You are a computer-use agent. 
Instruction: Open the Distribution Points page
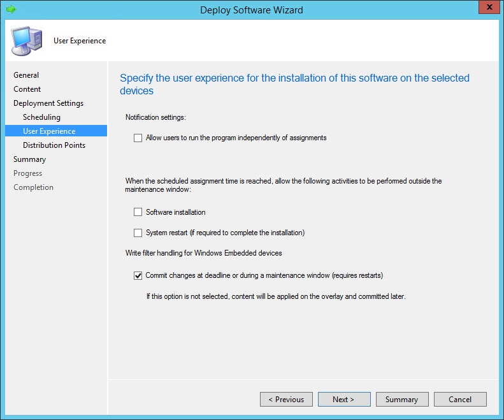[x=54, y=145]
